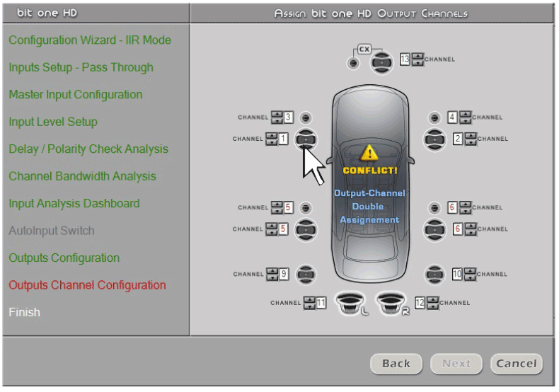This screenshot has width=559, height=392.
Task: Click channel number field showing 1
Action: click(x=283, y=139)
